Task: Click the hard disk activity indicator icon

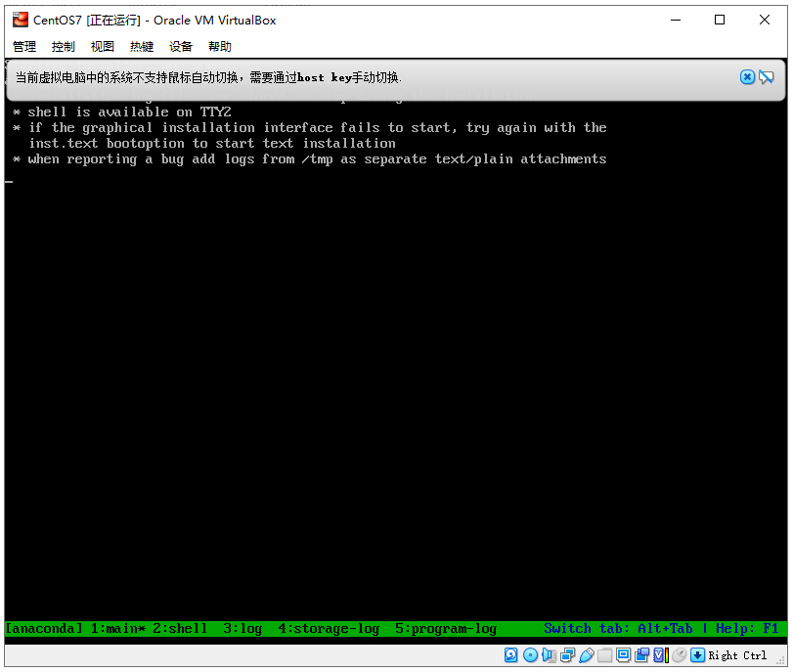Action: click(x=511, y=655)
